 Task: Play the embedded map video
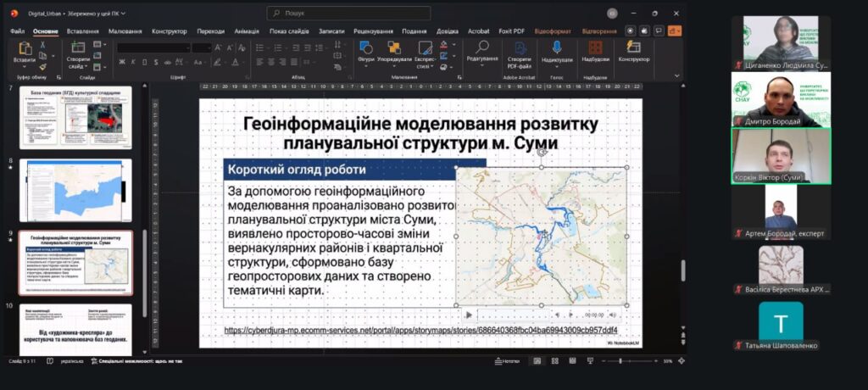click(x=468, y=315)
